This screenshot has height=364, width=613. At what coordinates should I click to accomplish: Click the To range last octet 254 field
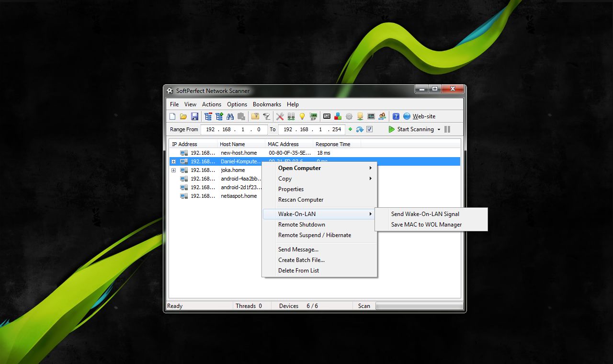[337, 129]
